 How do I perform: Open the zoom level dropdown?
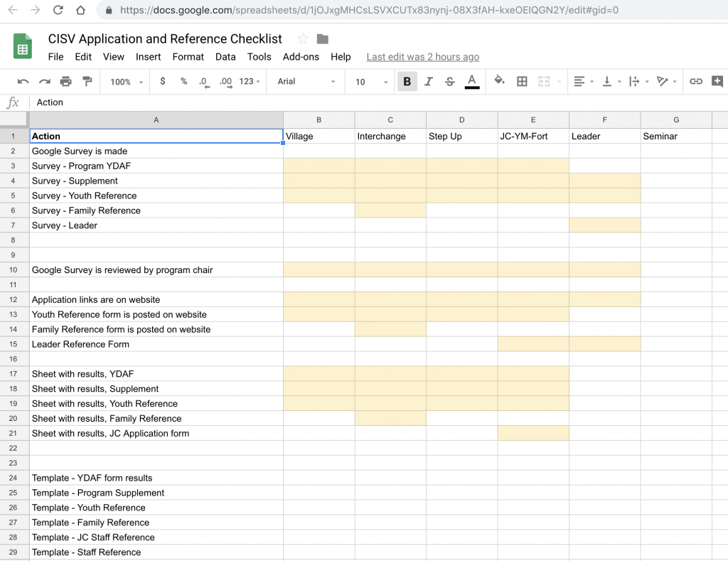coord(124,81)
